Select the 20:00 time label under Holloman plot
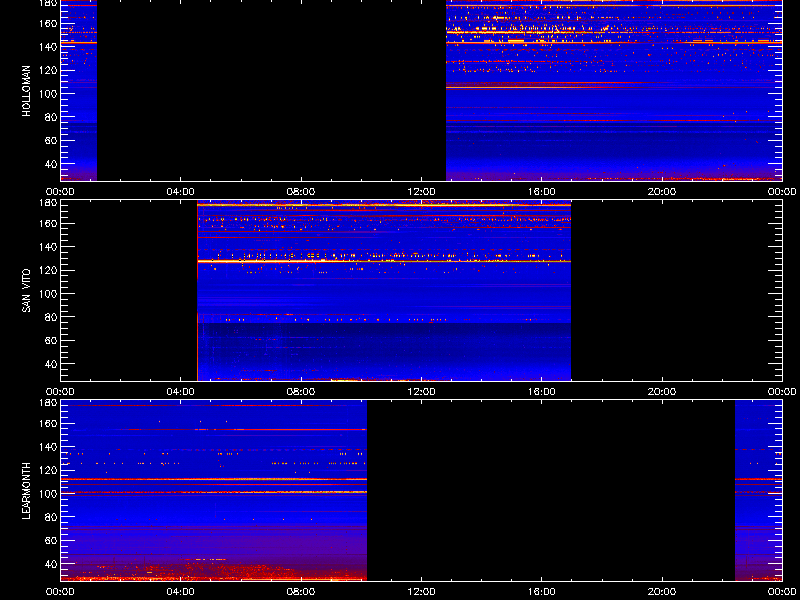This screenshot has width=800, height=600. 662,192
